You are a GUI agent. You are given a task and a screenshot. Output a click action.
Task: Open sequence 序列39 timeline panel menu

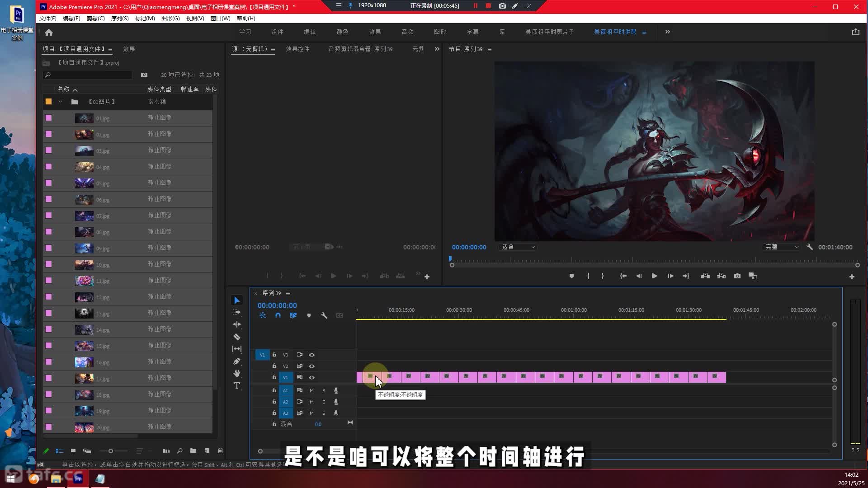(288, 293)
